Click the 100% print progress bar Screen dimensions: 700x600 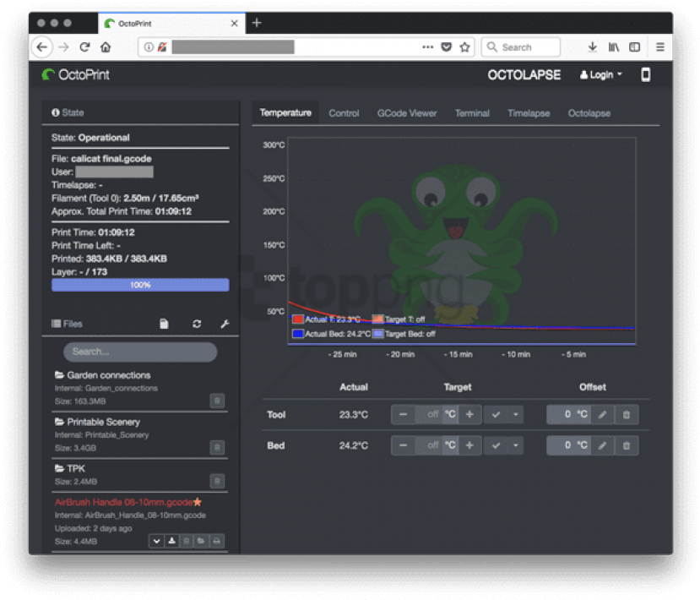[x=140, y=285]
